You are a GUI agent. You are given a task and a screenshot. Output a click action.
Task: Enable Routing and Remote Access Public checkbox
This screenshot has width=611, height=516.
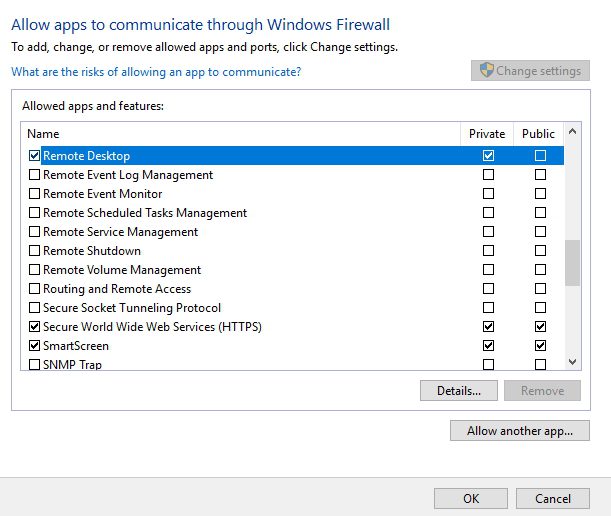point(540,289)
